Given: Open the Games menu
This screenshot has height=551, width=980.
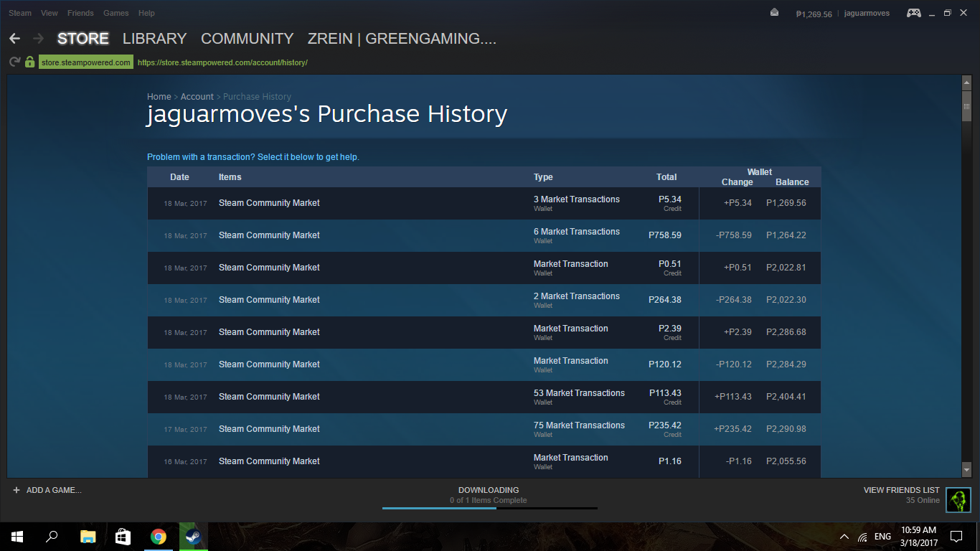Looking at the screenshot, I should [116, 13].
